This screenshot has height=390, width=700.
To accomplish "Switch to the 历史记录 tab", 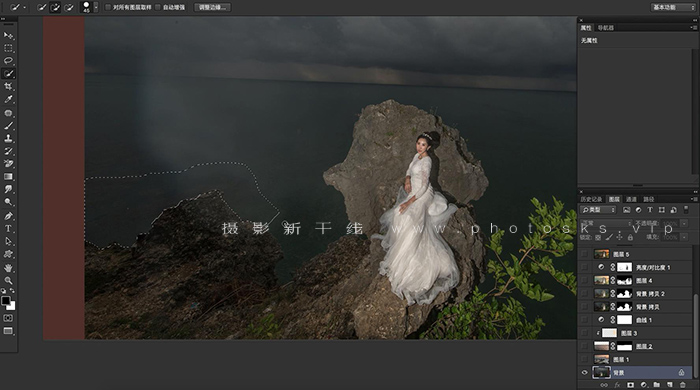I will tap(591, 199).
